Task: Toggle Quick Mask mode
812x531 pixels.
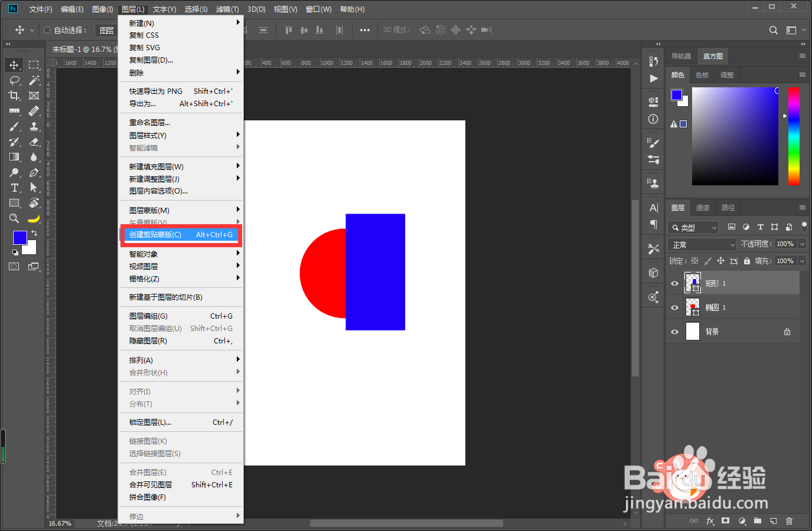Action: tap(14, 267)
